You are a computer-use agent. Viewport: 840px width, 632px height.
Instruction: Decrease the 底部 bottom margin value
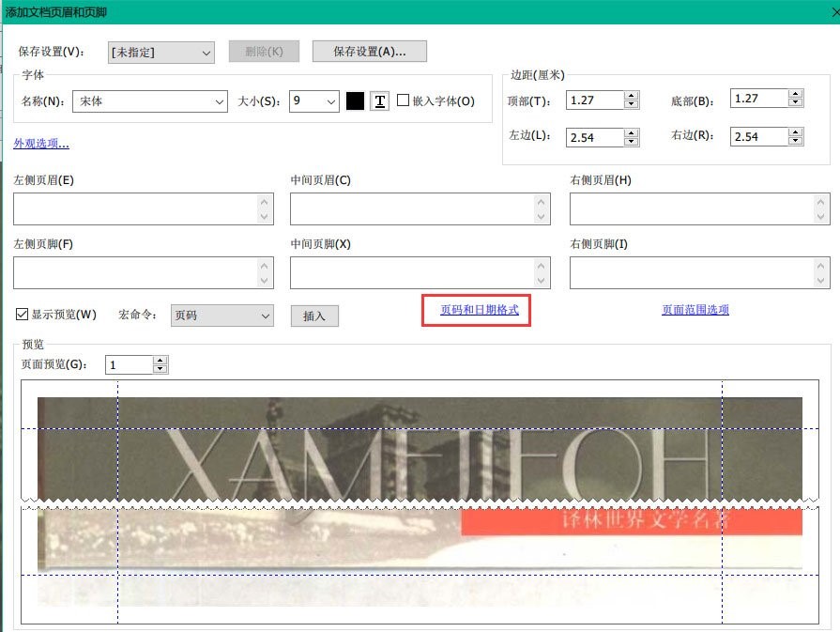(797, 100)
